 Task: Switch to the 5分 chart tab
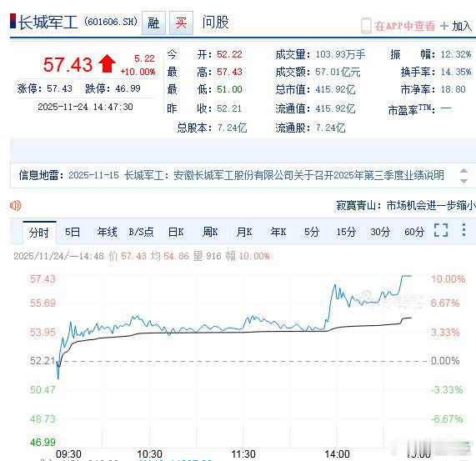point(312,233)
